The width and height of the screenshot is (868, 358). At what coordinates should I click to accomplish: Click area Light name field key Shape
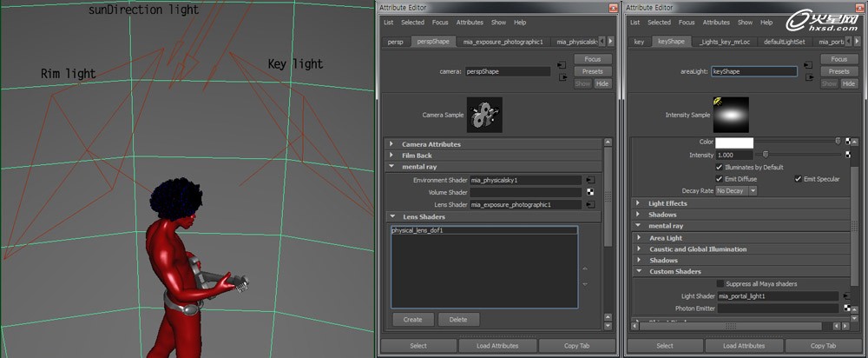click(x=754, y=71)
